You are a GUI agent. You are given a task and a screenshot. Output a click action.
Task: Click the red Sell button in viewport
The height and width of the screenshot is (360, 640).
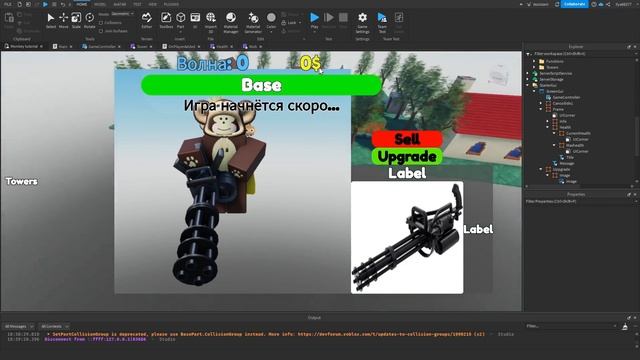click(x=407, y=139)
